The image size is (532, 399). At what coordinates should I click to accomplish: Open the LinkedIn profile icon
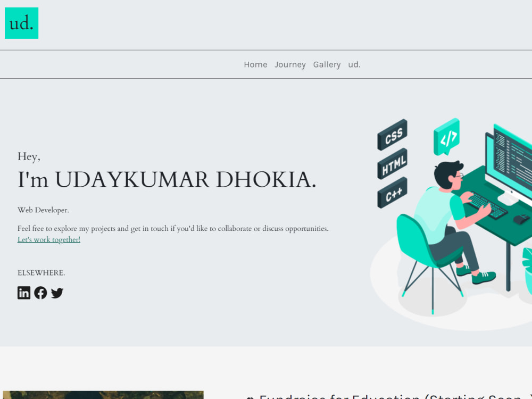coord(24,293)
